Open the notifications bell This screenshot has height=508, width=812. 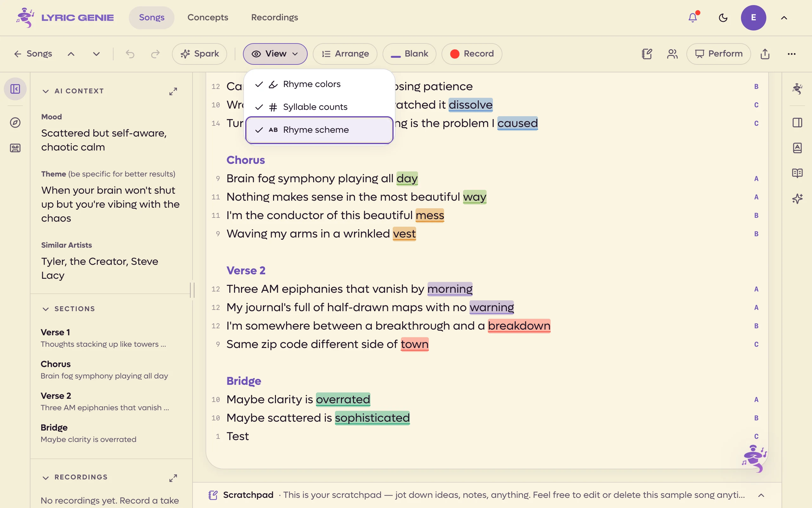(x=693, y=17)
